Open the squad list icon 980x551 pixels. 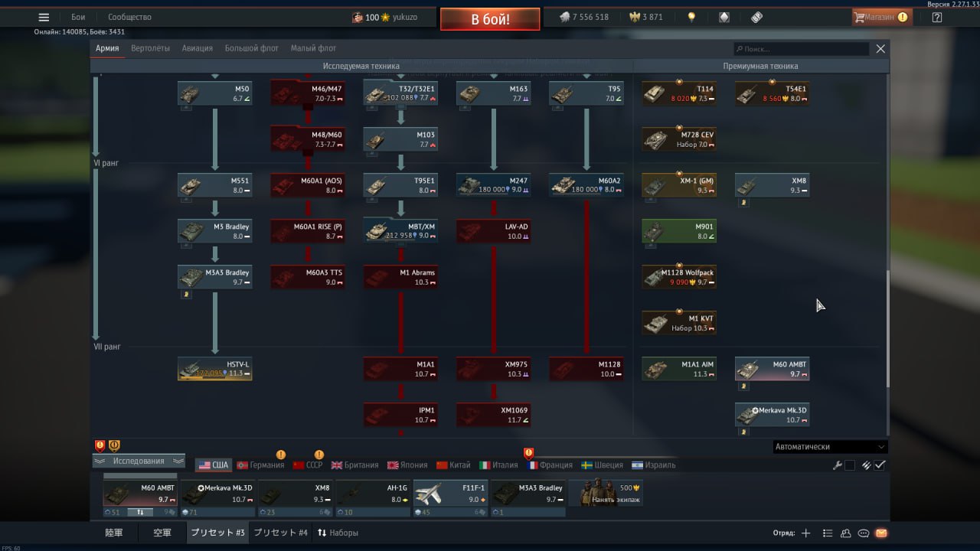pos(827,533)
